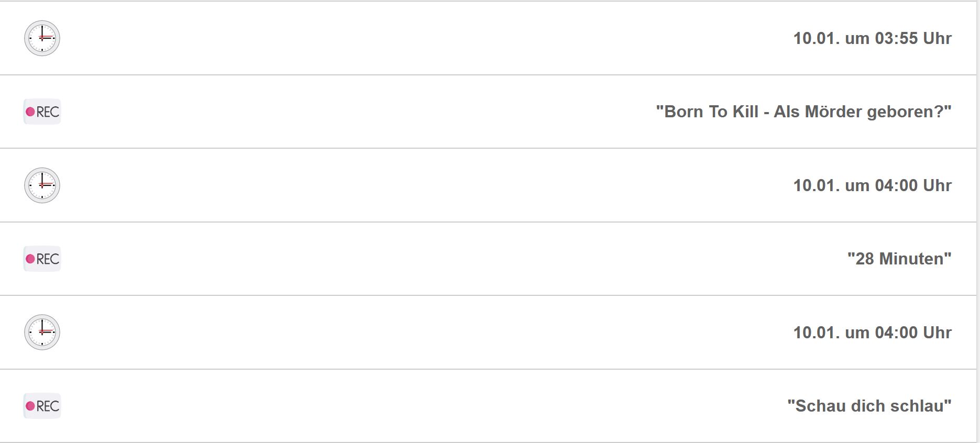980x443 pixels.
Task: Select the whole 28 Minuten recording row
Action: tap(488, 259)
